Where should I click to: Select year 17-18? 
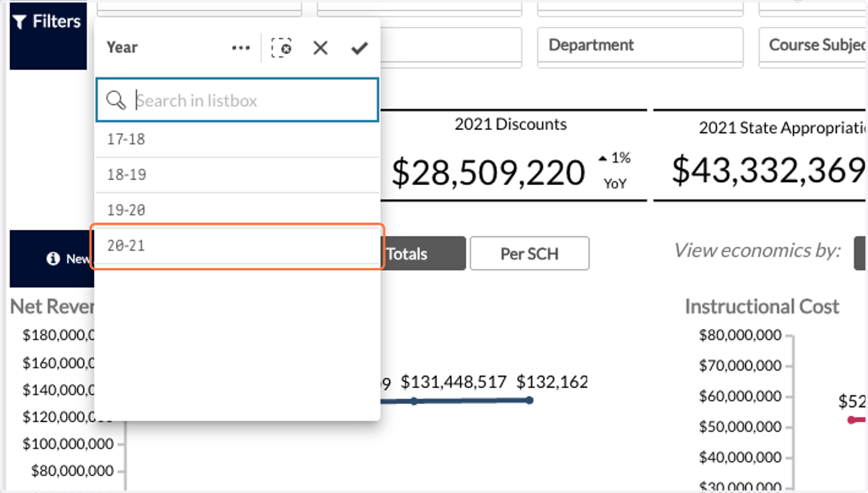237,140
